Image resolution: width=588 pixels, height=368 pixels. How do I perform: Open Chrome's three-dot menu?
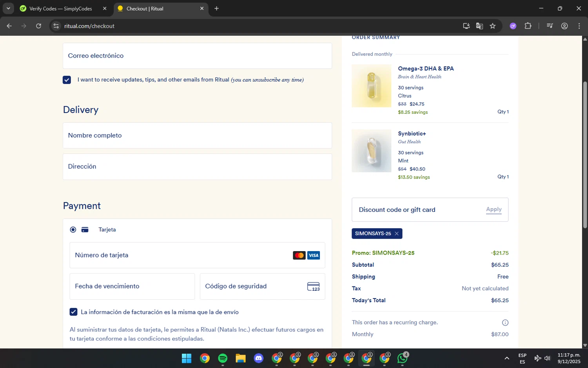click(x=579, y=26)
